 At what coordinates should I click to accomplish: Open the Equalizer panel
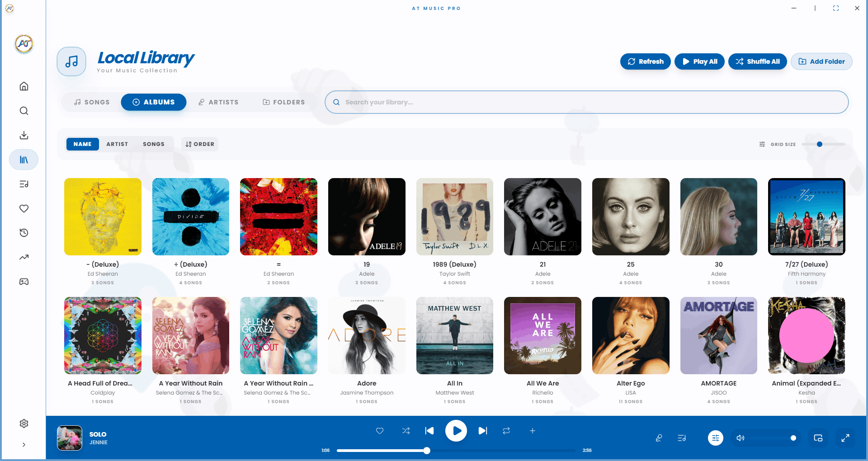click(x=716, y=437)
